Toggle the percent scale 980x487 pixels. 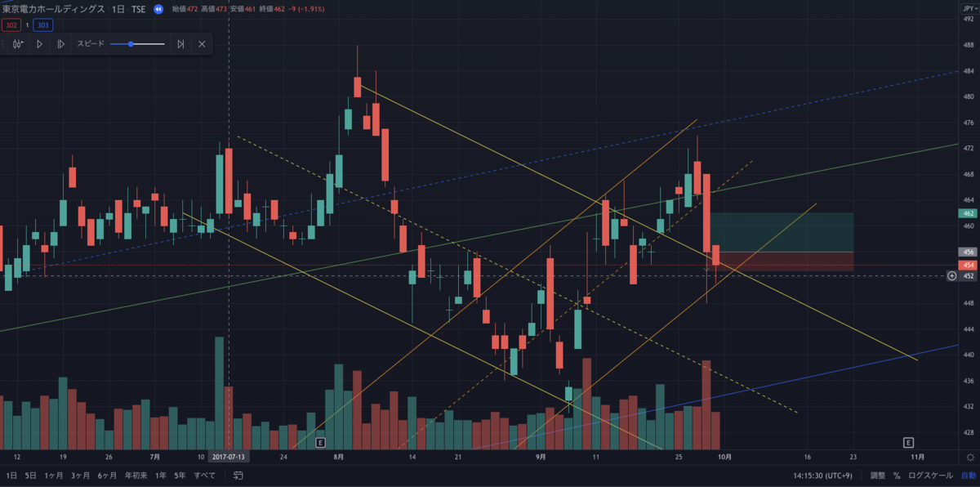pos(897,476)
